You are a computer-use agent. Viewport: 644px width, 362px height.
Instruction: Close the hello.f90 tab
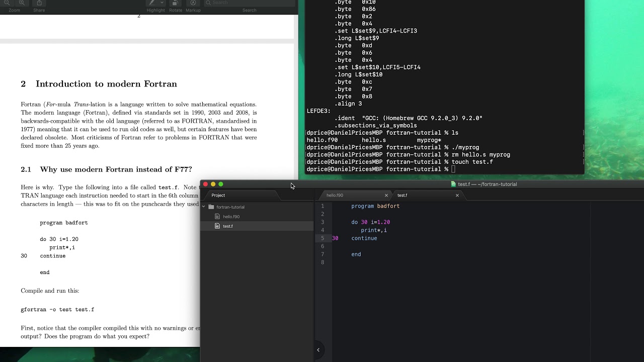386,195
